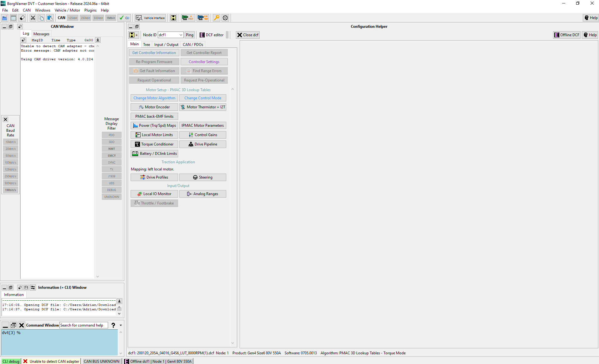Open the Command Window dropdown arrow
Image resolution: width=599 pixels, height=364 pixels.
click(121, 325)
